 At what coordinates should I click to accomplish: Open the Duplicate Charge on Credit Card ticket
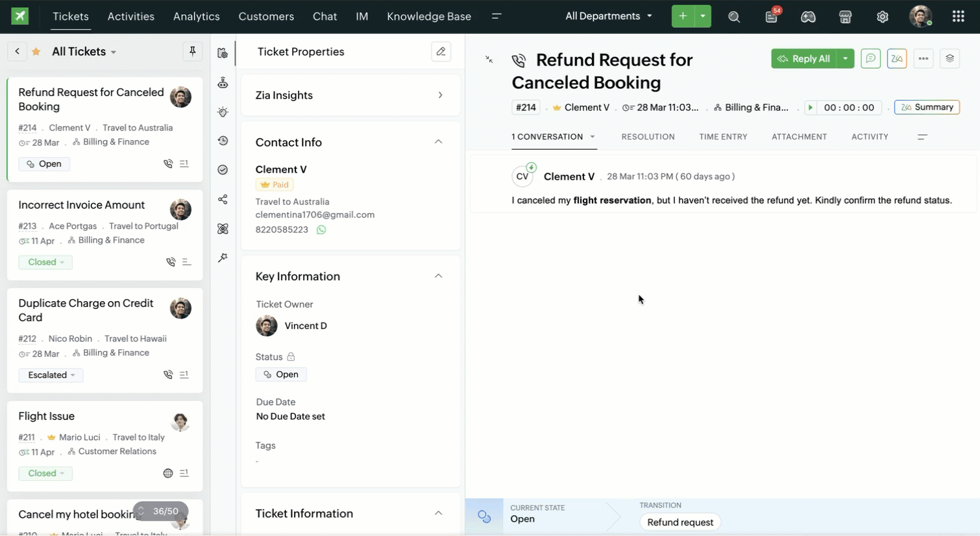click(86, 310)
